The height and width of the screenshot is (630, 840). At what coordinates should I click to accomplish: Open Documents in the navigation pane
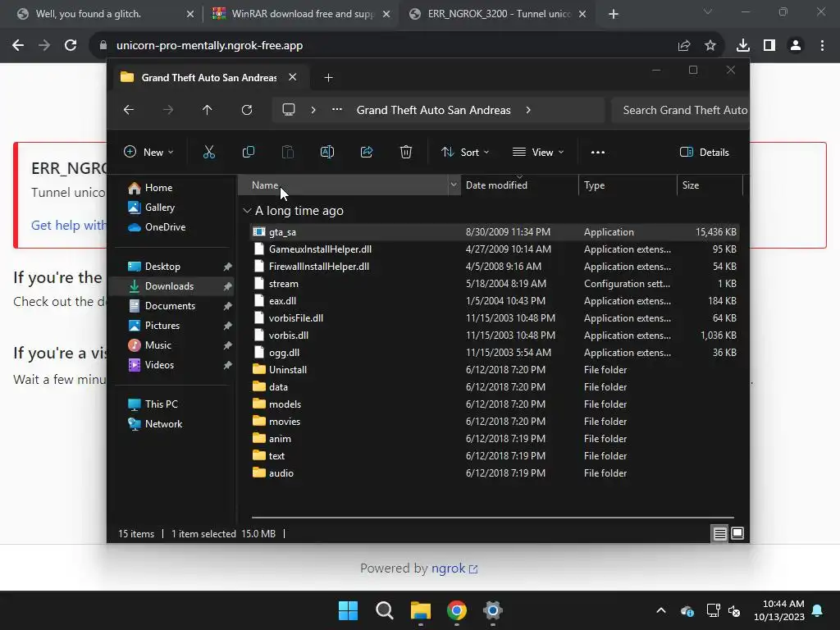(x=170, y=306)
